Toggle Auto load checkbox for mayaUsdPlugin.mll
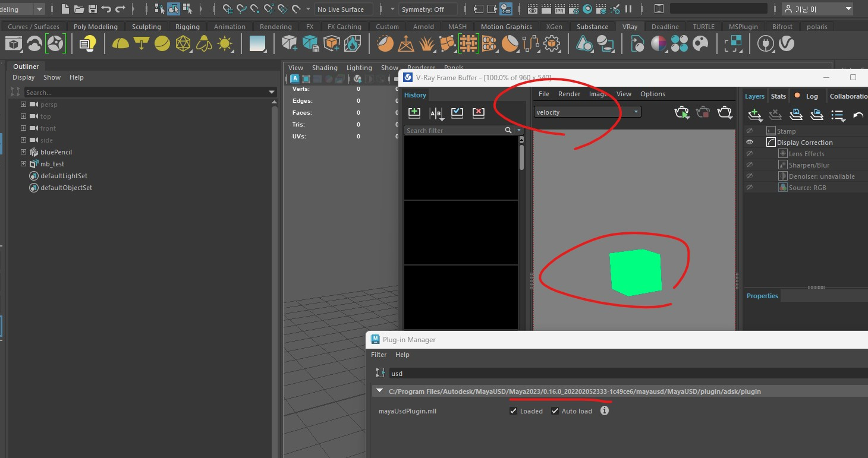 click(x=555, y=410)
